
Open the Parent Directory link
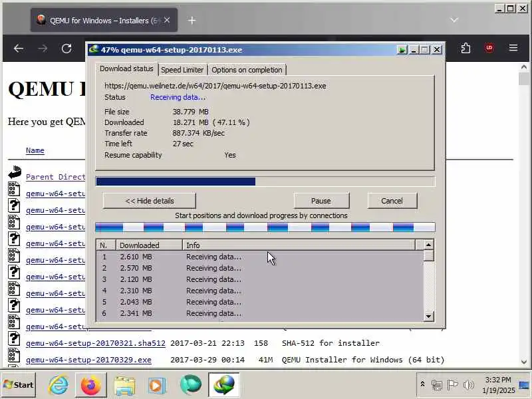(56, 177)
